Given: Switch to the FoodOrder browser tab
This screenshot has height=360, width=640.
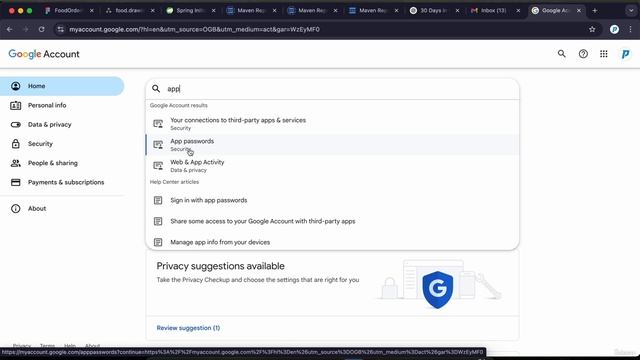Looking at the screenshot, I should (x=67, y=11).
